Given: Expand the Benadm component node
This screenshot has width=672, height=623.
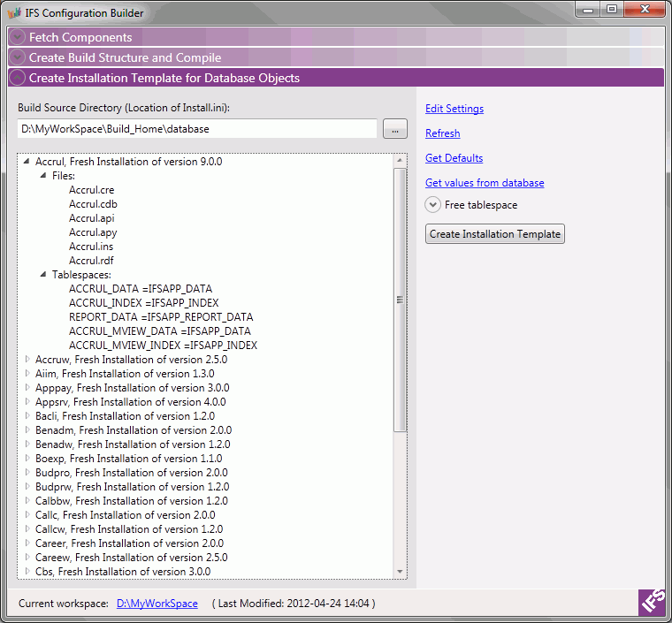Looking at the screenshot, I should pos(27,429).
